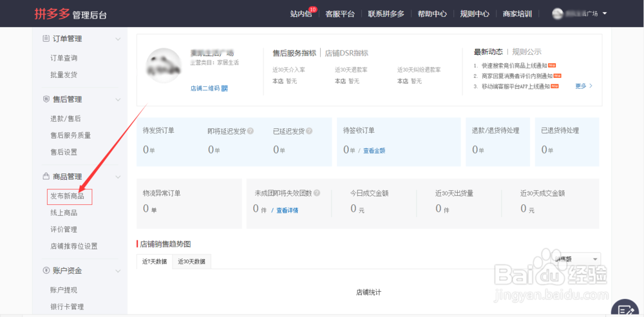Switch to 店铺DSR指标 tab
644x317 pixels.
point(346,53)
